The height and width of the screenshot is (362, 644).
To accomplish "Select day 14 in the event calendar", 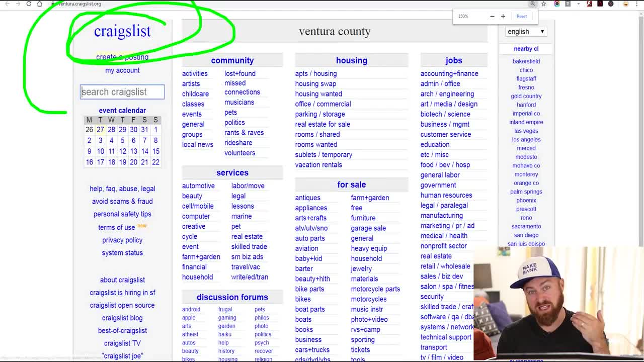I will click(x=144, y=151).
